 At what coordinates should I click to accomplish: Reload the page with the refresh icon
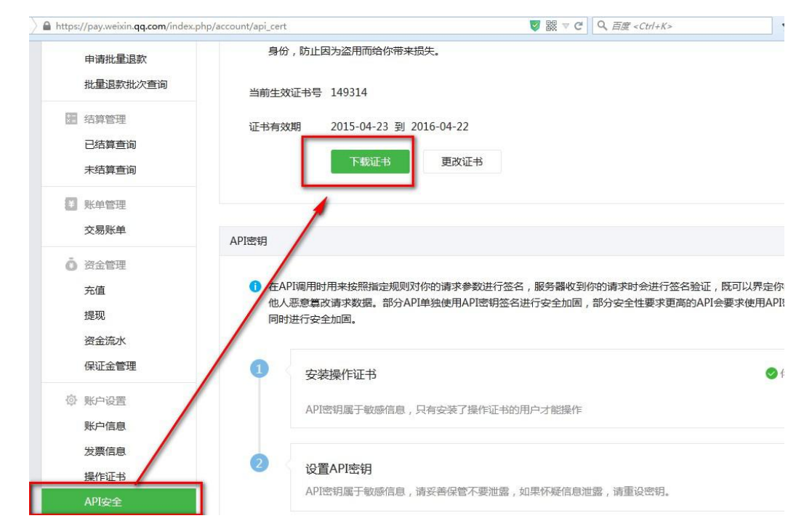579,26
